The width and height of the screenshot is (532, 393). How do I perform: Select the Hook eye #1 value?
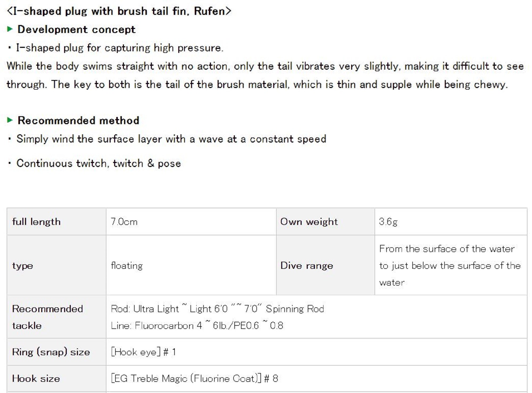point(143,352)
